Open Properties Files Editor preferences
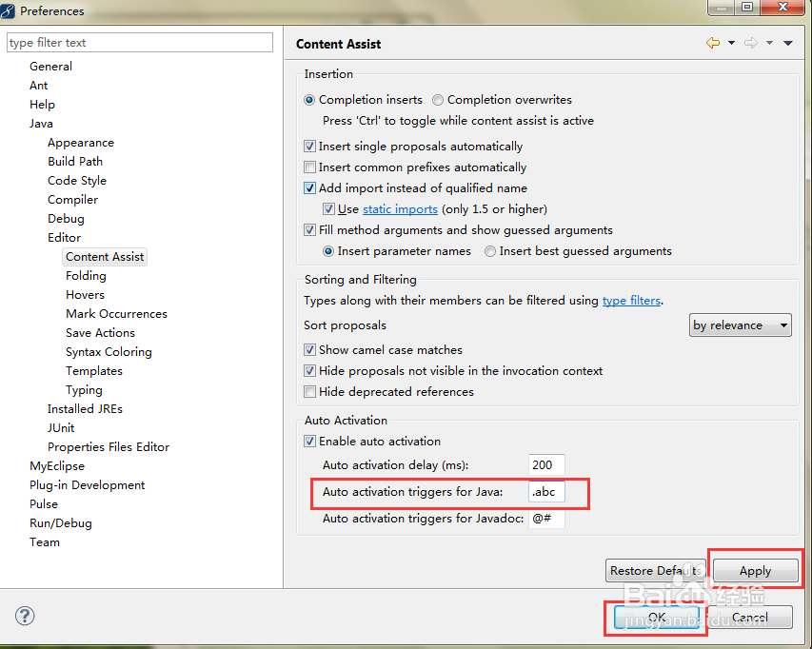Viewport: 812px width, 649px height. click(x=109, y=447)
